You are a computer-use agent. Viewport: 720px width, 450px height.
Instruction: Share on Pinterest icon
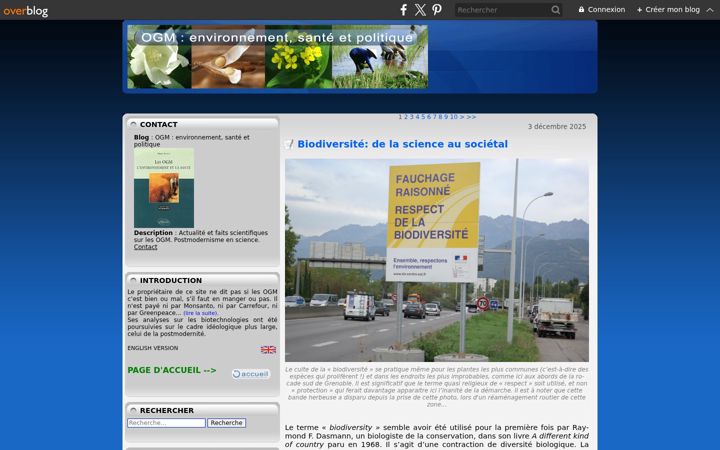pos(437,10)
